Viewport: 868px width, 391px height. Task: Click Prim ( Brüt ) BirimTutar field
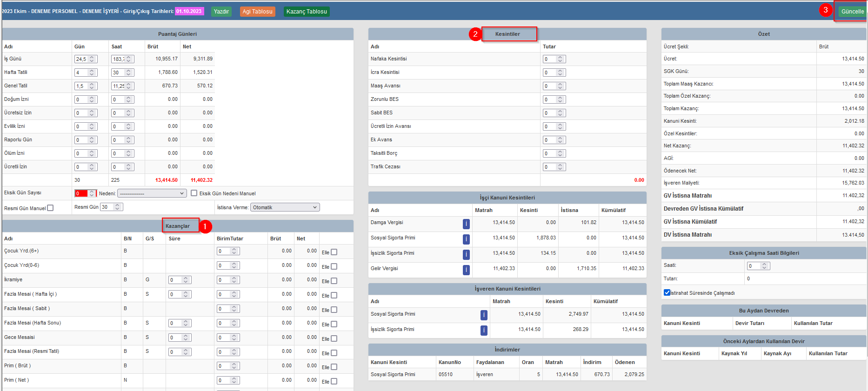point(228,366)
